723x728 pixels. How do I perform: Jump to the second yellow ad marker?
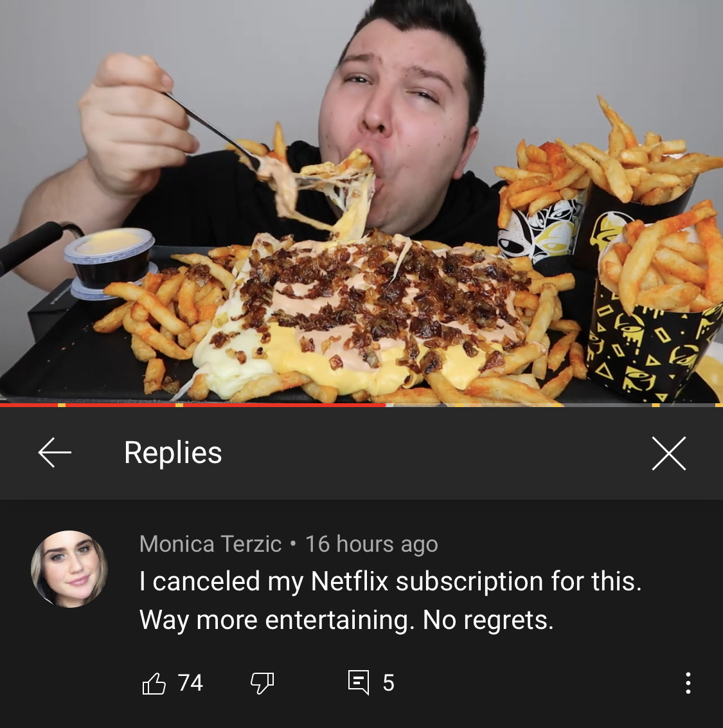click(x=179, y=405)
